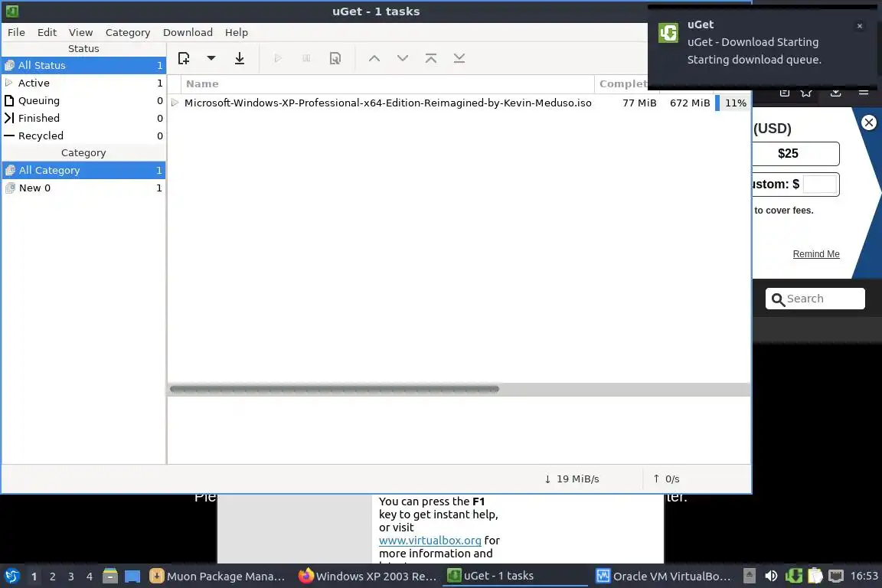Click the New Download toolbar icon
The image size is (882, 588).
pos(184,58)
